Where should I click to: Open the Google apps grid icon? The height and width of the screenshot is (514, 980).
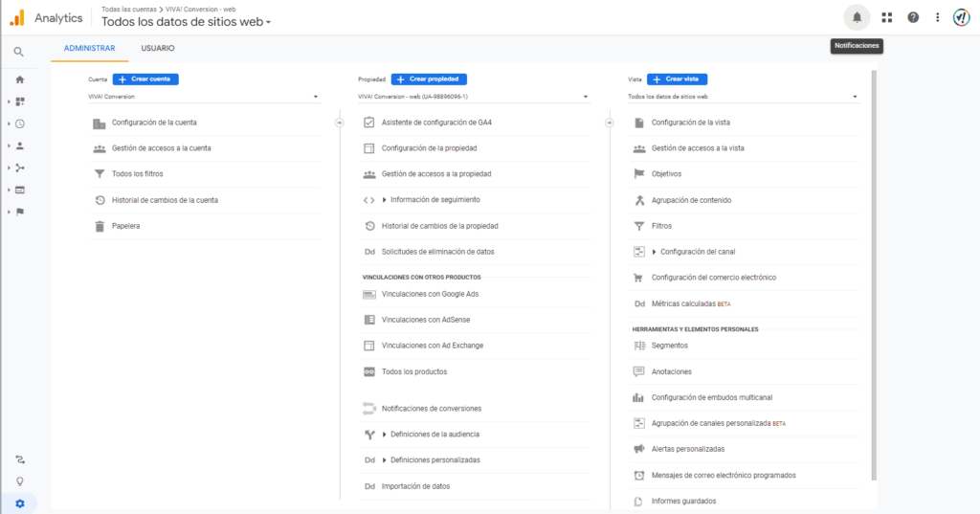[887, 17]
